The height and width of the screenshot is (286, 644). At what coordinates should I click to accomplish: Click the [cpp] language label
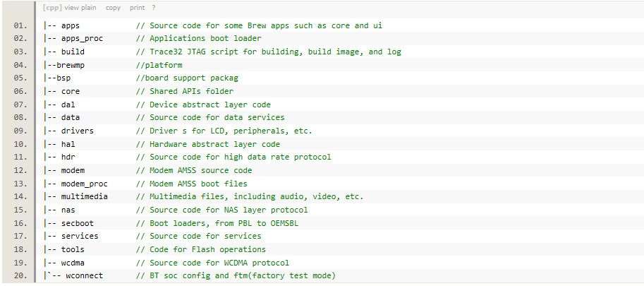click(53, 8)
